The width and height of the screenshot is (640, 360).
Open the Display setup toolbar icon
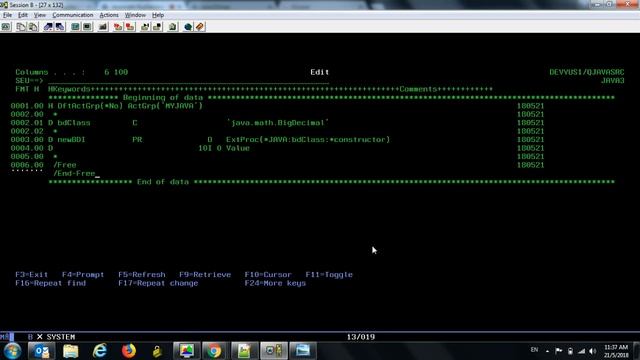click(x=76, y=27)
